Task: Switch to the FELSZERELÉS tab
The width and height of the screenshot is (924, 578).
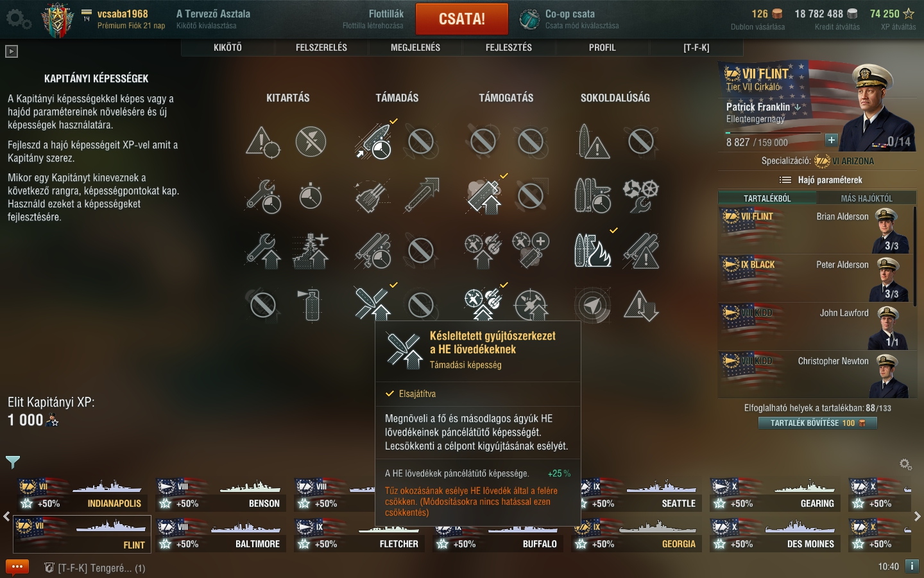Action: 321,48
